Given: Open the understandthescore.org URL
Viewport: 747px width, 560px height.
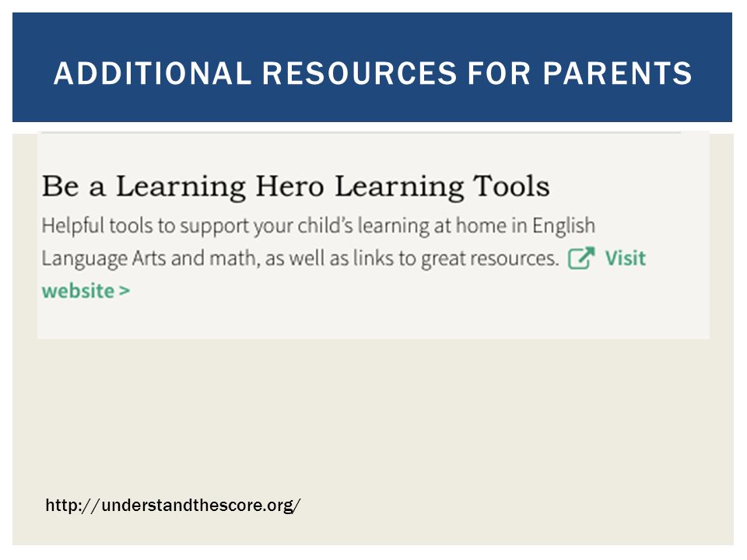Looking at the screenshot, I should click(x=173, y=505).
